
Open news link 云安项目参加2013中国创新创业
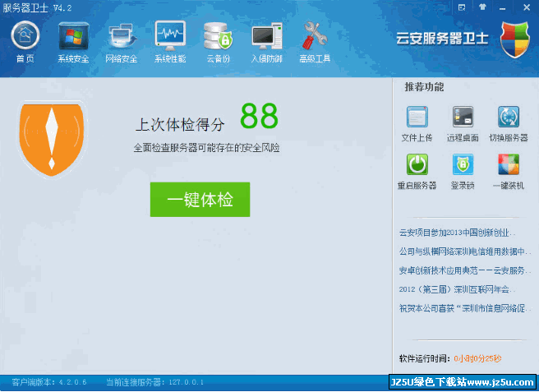click(457, 233)
